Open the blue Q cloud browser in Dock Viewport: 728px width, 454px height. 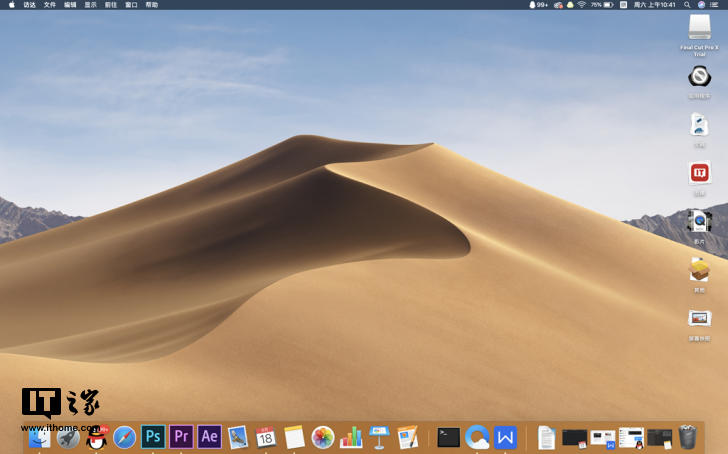click(477, 437)
